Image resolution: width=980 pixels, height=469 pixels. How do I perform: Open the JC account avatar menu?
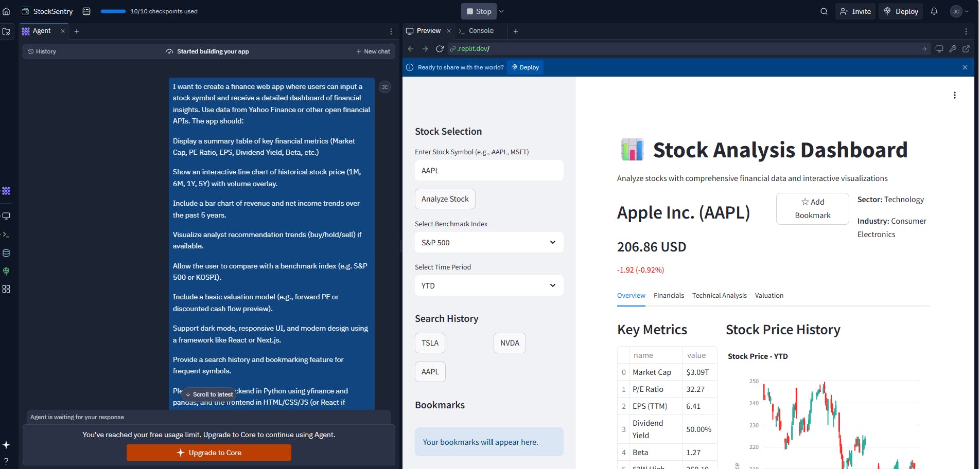959,11
